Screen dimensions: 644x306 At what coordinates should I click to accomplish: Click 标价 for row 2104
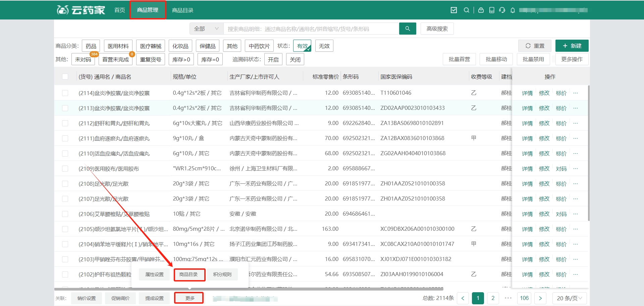561,244
